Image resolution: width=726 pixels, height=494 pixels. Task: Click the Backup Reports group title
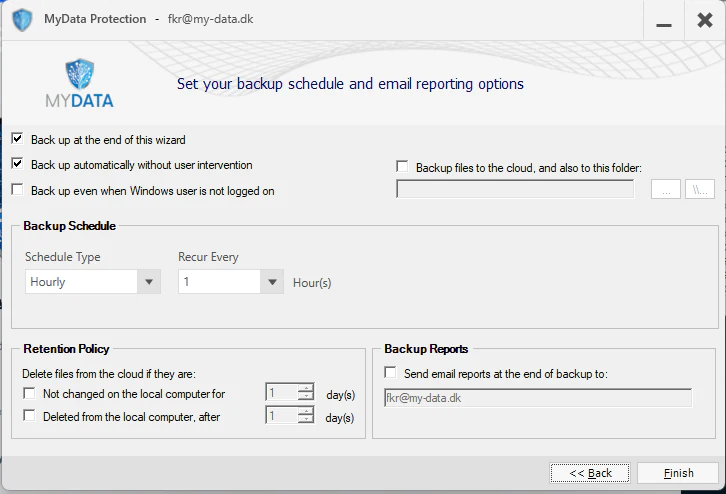[x=426, y=349]
